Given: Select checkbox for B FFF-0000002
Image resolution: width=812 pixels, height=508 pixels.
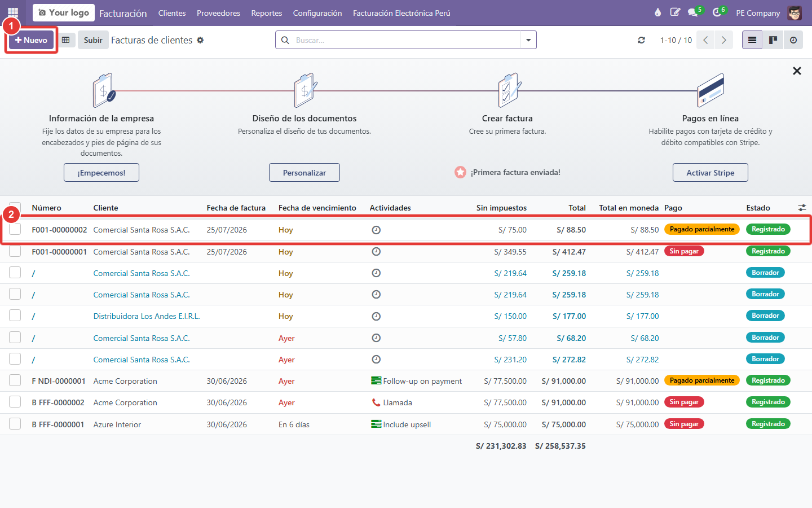Looking at the screenshot, I should [15, 402].
